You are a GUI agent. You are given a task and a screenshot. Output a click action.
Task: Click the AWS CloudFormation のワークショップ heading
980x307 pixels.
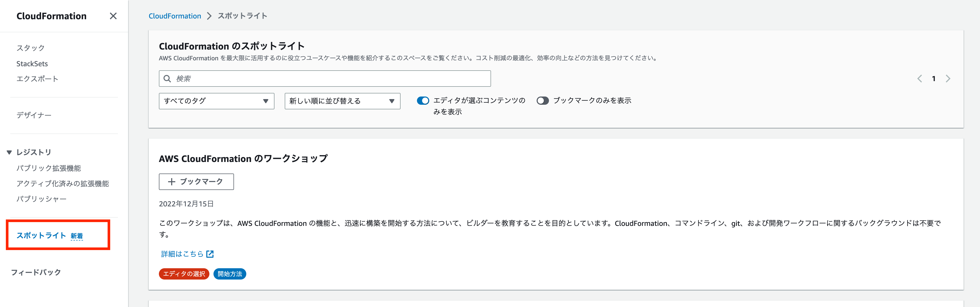click(243, 158)
